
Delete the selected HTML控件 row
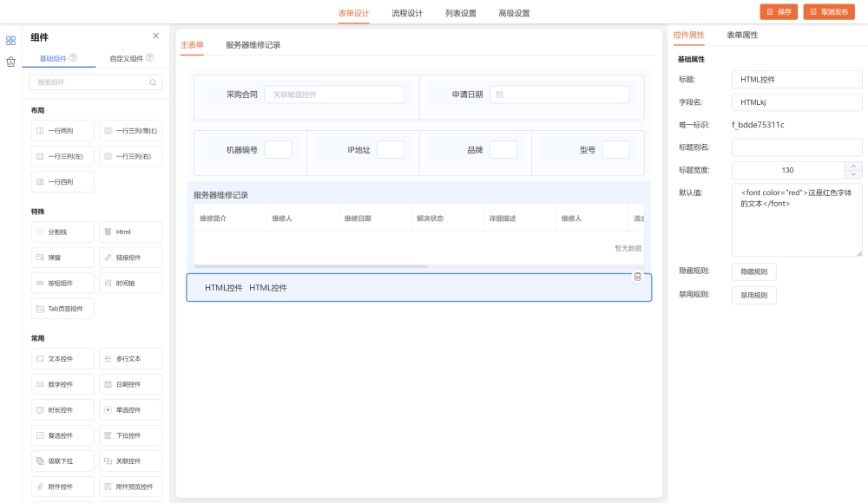(x=637, y=277)
